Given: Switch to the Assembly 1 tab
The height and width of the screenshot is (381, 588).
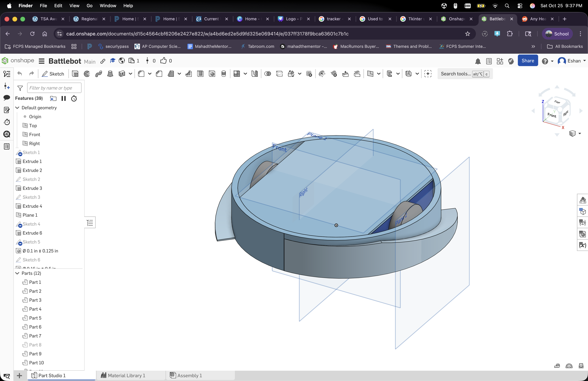Looking at the screenshot, I should tap(189, 375).
